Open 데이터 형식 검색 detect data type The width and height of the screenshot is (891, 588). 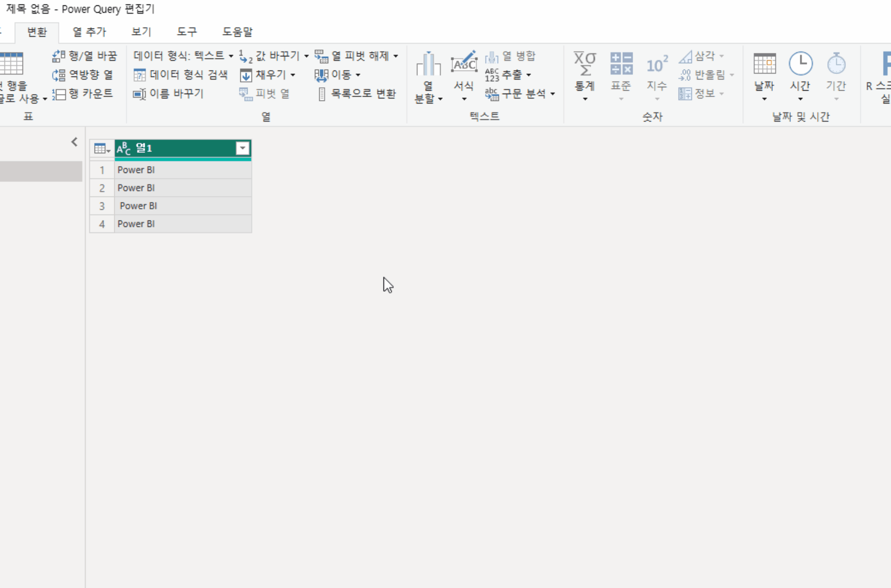(x=180, y=75)
